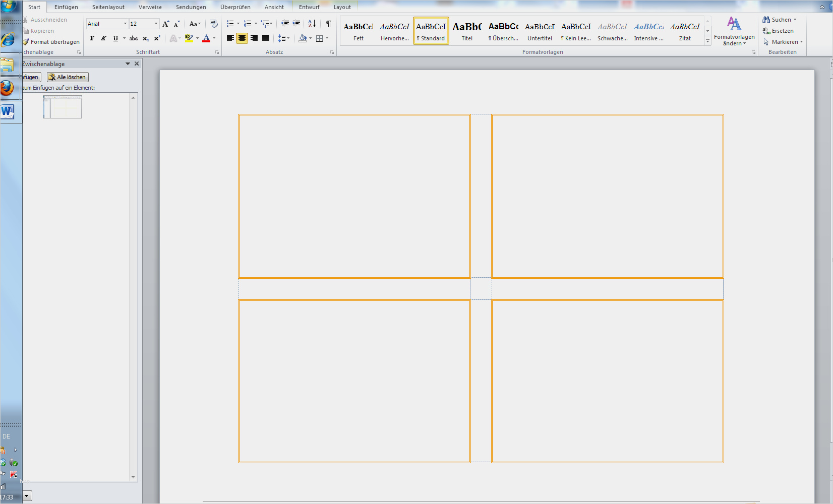Open the Arial font name dropdown
This screenshot has height=504, width=833.
click(125, 24)
